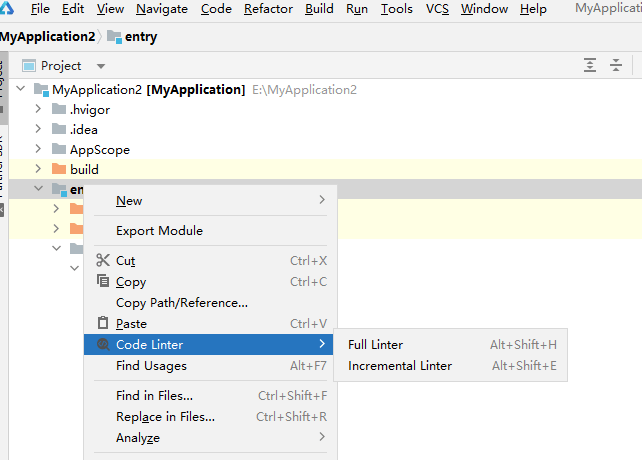Image resolution: width=642 pixels, height=460 pixels.
Task: Select the MyApplication2 [MyApplication] root row
Action: [325, 89]
